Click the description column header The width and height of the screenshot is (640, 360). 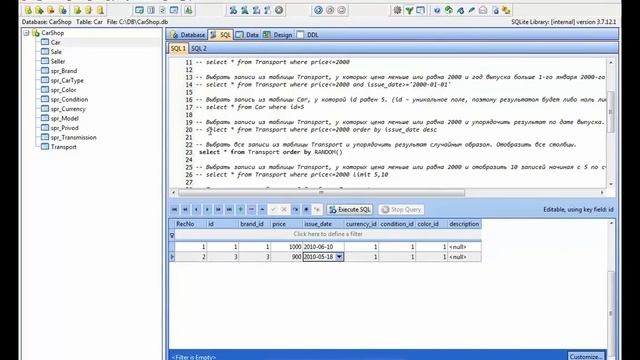coord(464,224)
